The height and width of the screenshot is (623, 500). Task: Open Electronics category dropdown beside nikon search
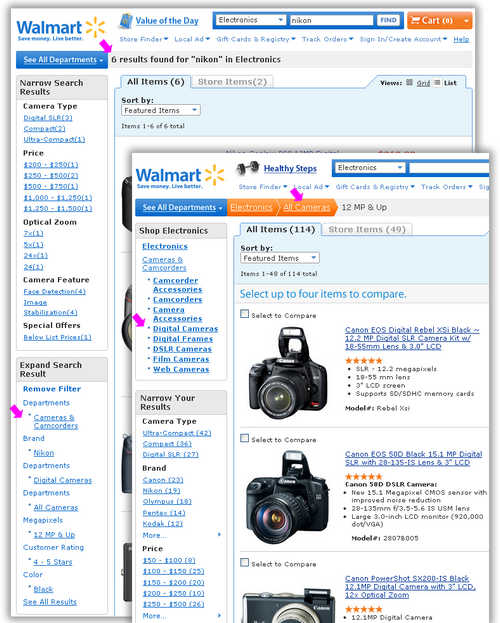[x=251, y=20]
